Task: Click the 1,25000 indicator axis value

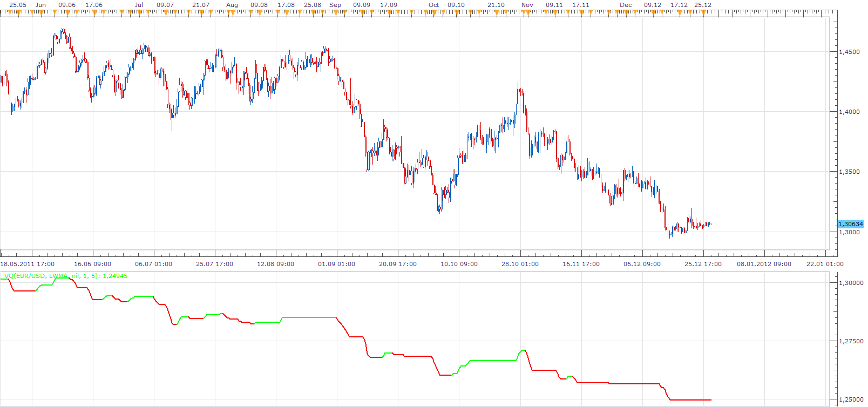Action: tap(851, 399)
